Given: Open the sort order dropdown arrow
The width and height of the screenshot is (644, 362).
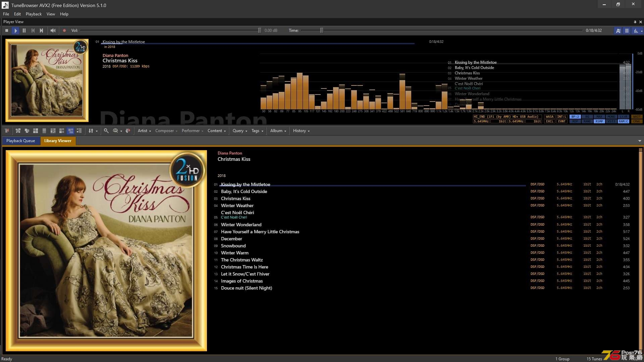Looking at the screenshot, I should (97, 131).
